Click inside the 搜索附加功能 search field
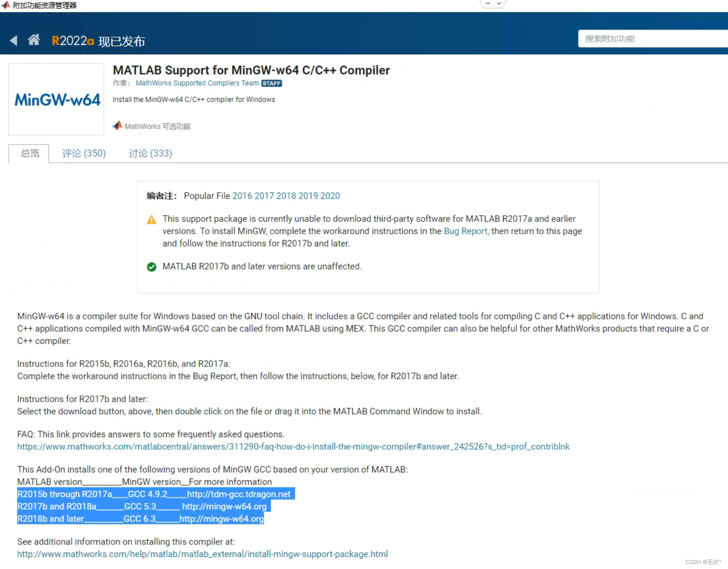 coord(653,39)
